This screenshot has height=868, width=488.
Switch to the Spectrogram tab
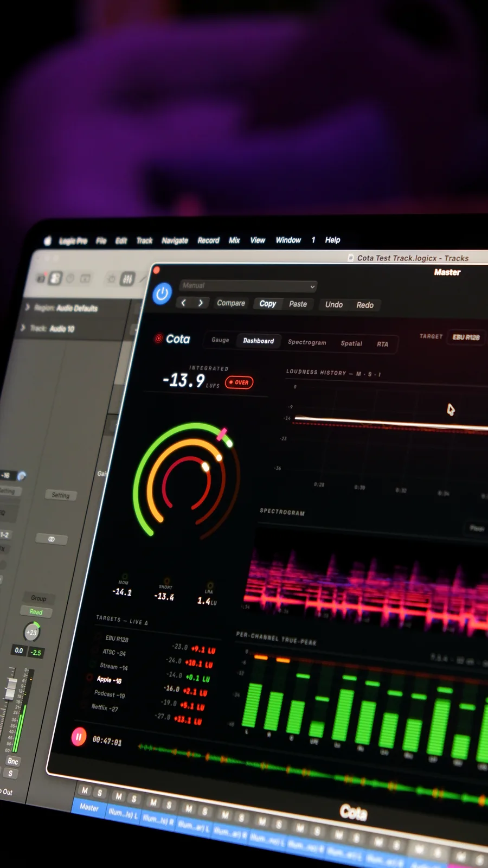pos(307,342)
